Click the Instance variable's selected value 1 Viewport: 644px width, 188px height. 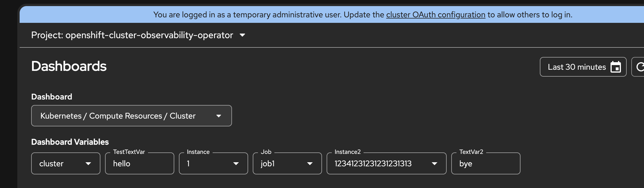click(188, 164)
